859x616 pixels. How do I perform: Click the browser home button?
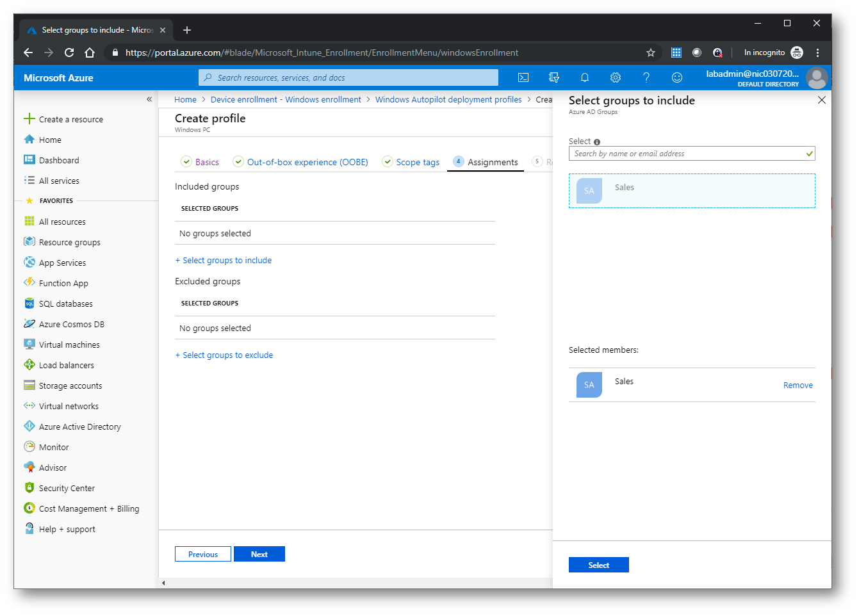90,53
